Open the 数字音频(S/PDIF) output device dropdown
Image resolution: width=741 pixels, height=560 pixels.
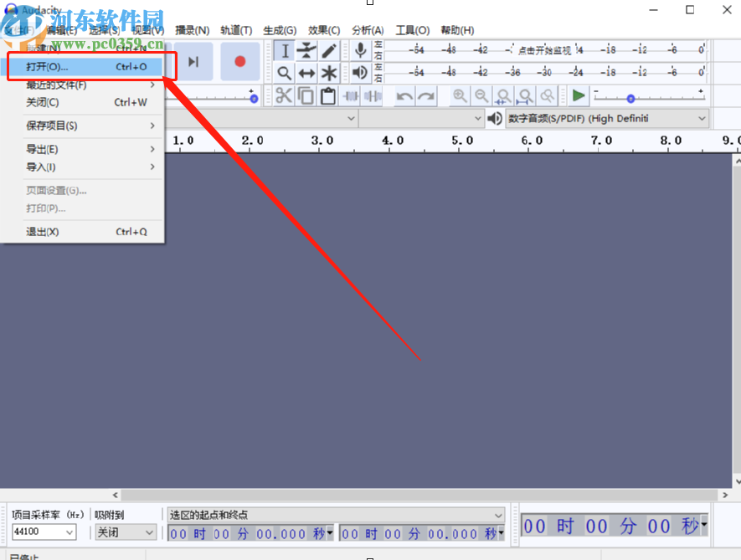[607, 118]
